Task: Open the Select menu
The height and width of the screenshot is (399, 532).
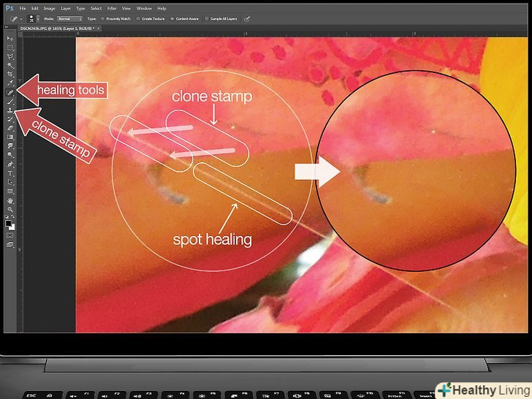Action: [96, 8]
